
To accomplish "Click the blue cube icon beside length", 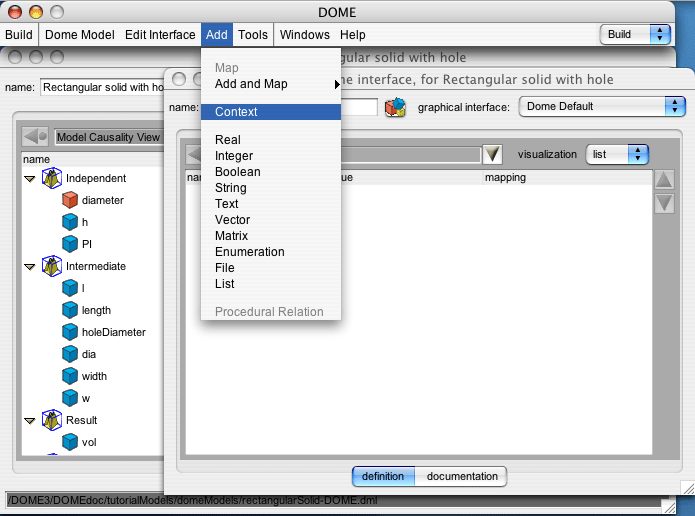I will pyautogui.click(x=70, y=310).
